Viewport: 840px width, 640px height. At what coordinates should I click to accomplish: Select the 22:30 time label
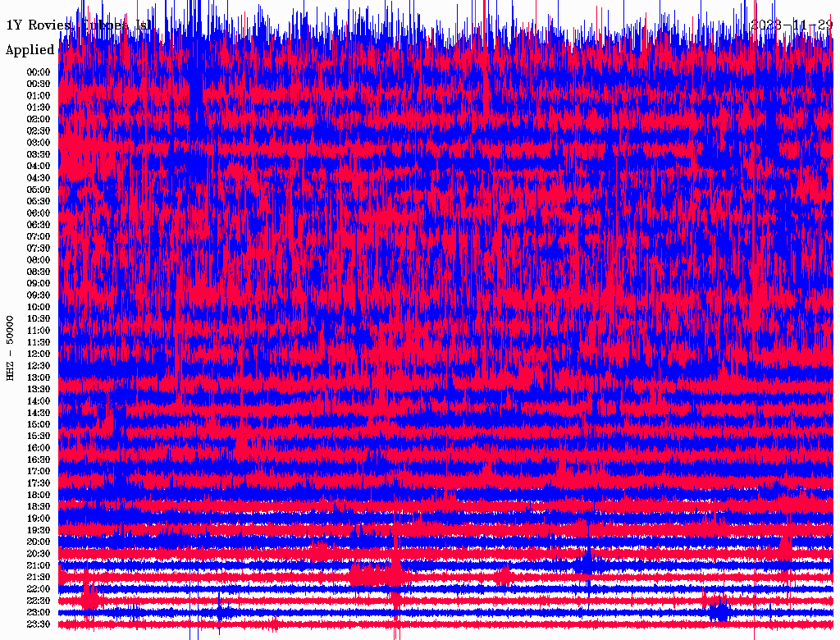(x=39, y=601)
